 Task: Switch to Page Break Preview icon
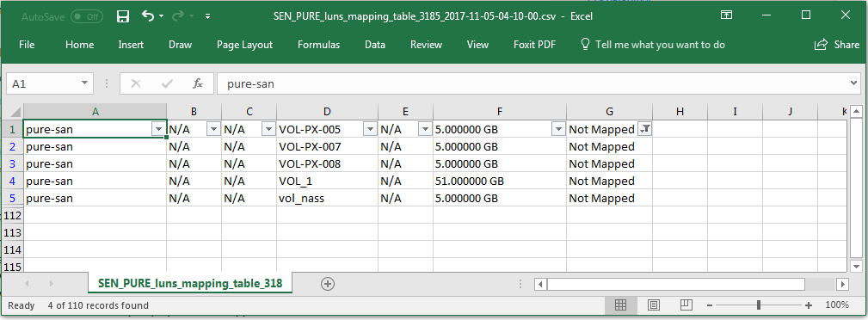point(686,305)
